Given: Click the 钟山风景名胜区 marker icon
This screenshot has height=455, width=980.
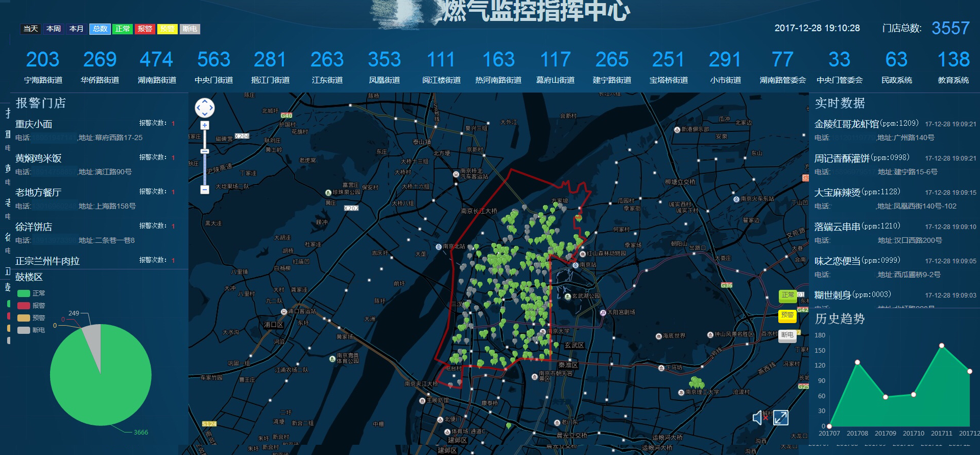Looking at the screenshot, I should click(x=710, y=334).
